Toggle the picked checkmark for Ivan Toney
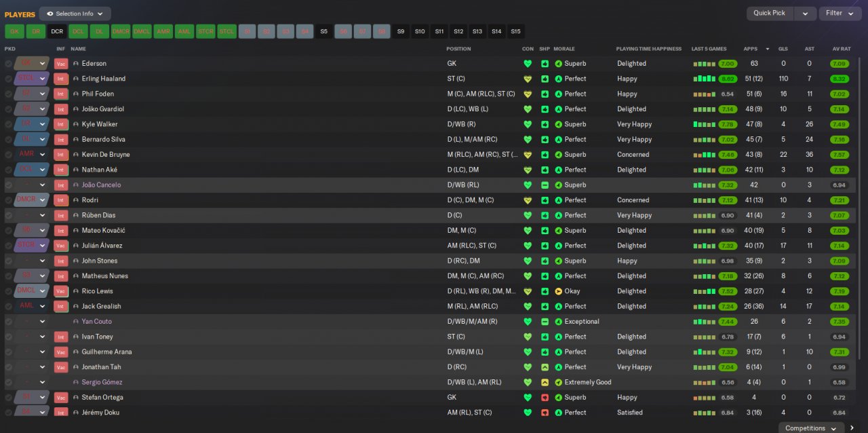Image resolution: width=868 pixels, height=433 pixels. tap(9, 337)
